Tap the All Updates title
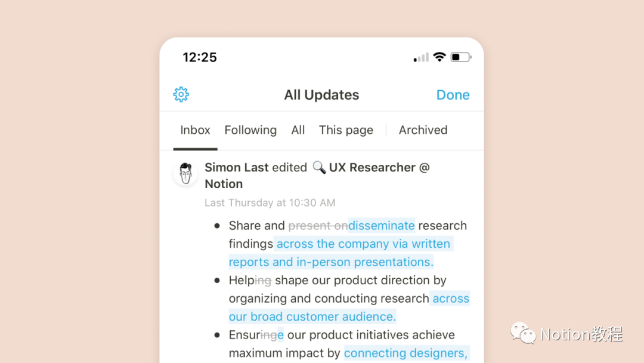 [x=321, y=95]
